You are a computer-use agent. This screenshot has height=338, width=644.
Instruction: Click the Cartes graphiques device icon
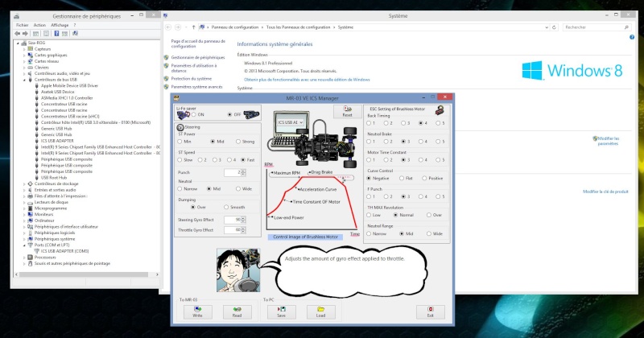(30, 55)
